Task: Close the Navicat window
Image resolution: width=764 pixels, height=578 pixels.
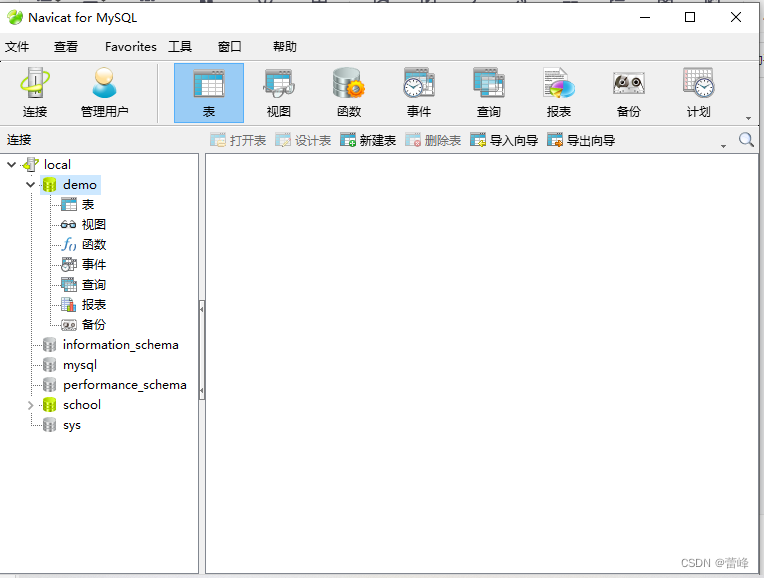Action: [x=736, y=18]
